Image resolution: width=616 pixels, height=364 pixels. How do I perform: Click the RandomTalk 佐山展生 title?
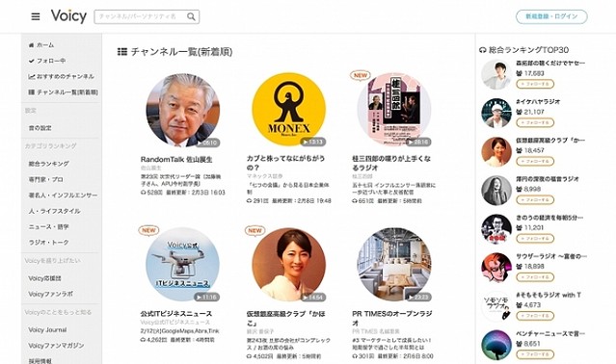point(176,160)
